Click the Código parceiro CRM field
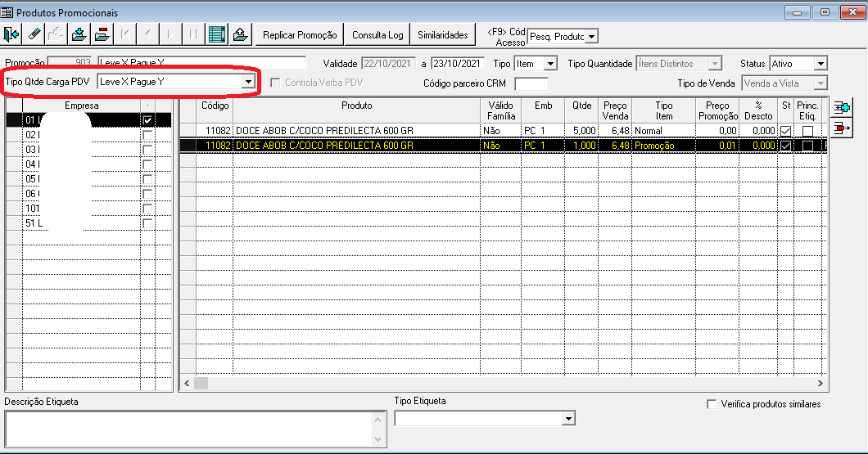 click(531, 83)
